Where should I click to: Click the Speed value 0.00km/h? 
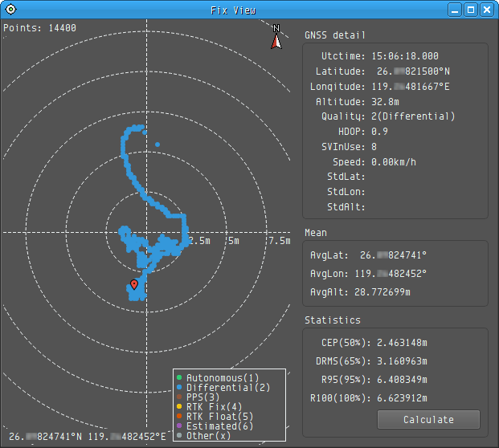[394, 162]
